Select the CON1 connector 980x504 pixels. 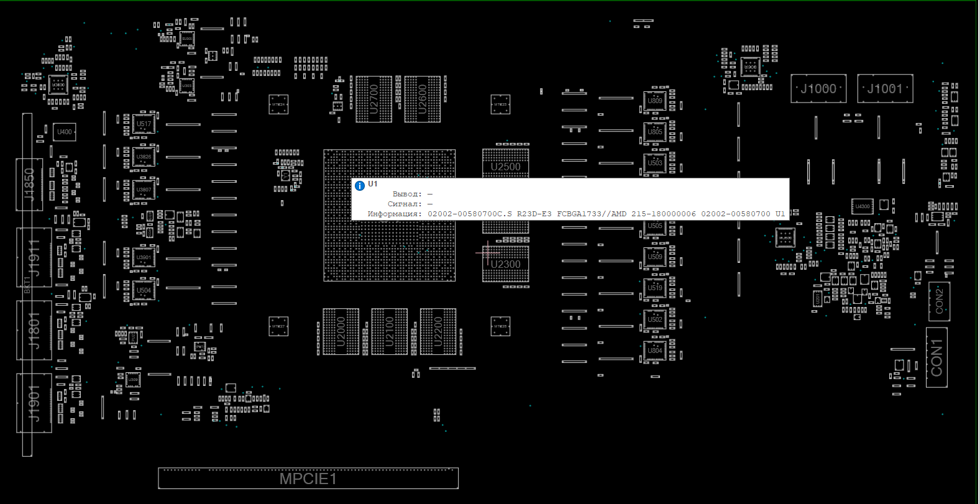click(936, 357)
